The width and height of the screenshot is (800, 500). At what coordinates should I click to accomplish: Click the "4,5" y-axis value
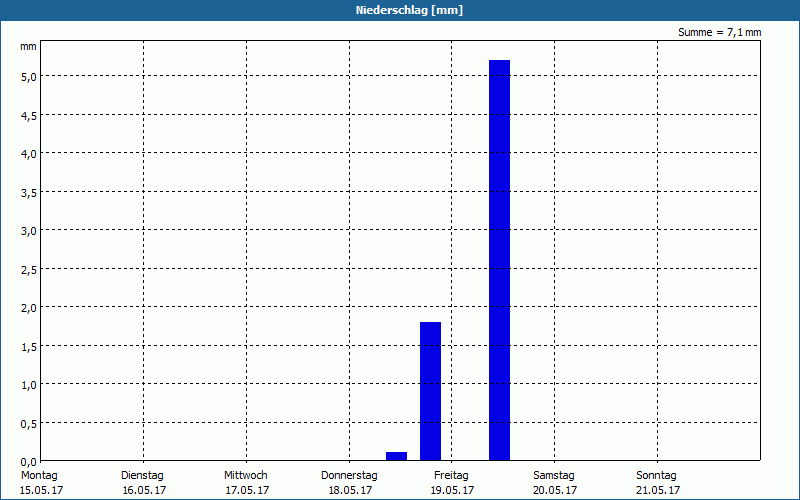[28, 116]
